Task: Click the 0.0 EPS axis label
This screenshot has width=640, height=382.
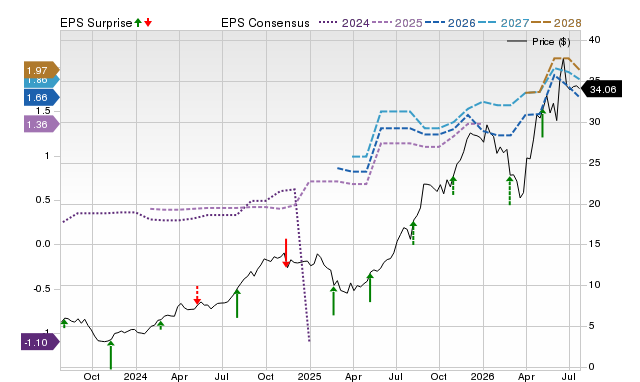Action: pyautogui.click(x=43, y=244)
